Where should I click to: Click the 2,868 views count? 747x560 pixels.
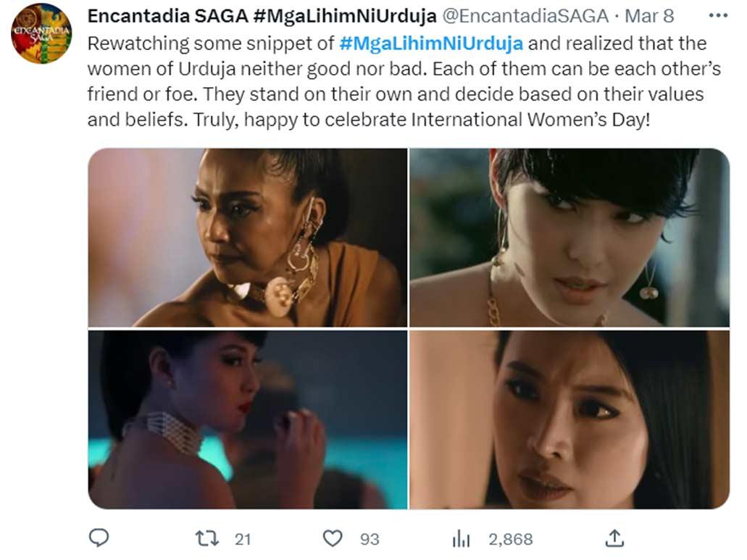tap(510, 539)
